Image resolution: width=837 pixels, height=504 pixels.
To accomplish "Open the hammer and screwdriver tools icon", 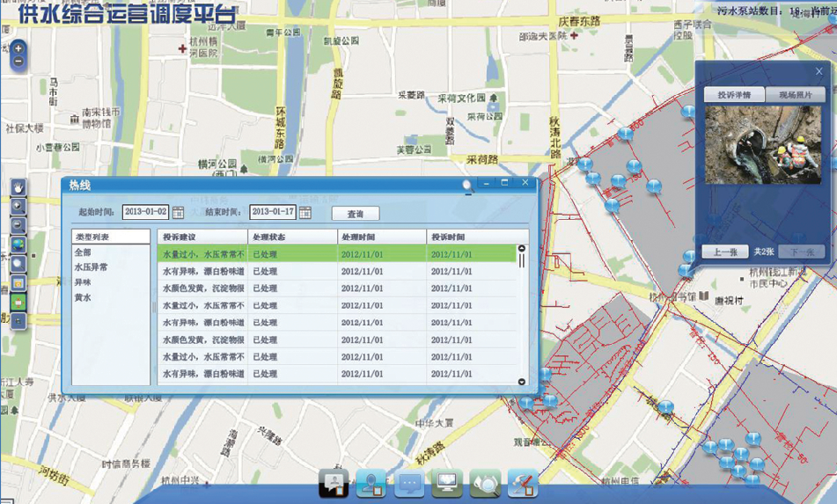I will pos(523,483).
